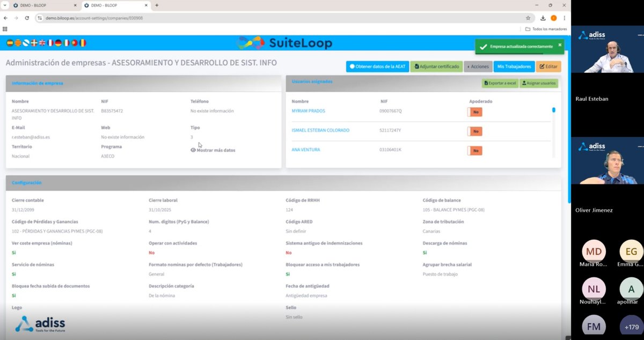
Task: Click the globe icon beside Mostrar más datos
Action: (x=193, y=150)
